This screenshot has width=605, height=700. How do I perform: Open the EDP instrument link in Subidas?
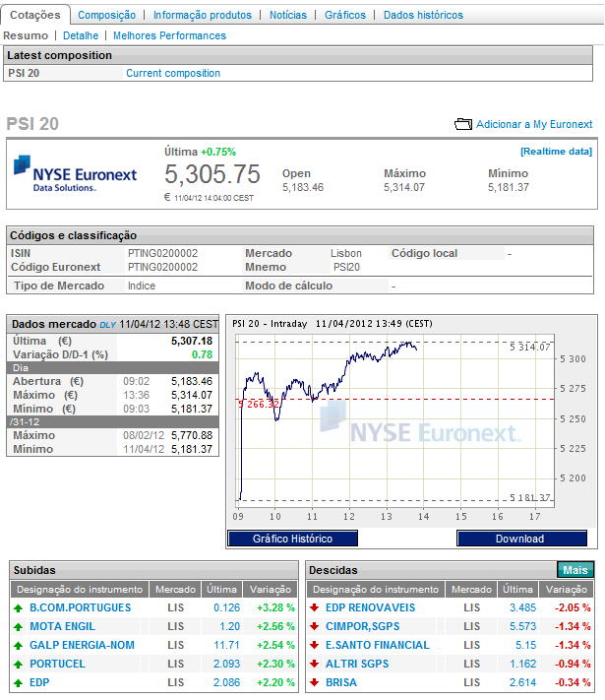click(39, 682)
